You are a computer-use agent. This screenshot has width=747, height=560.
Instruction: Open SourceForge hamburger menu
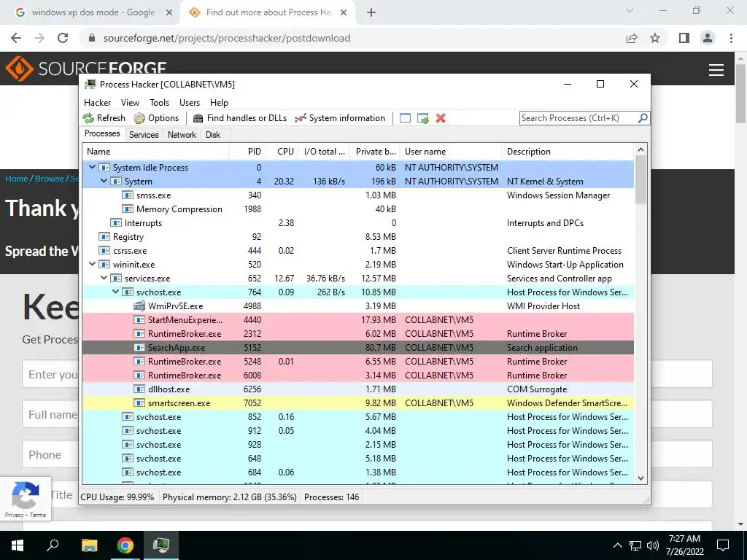716,70
